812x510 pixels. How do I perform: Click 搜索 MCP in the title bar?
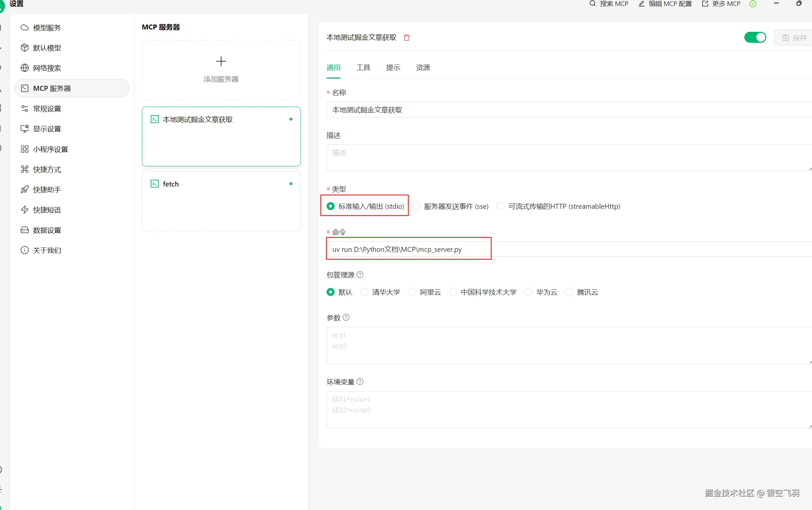pos(609,4)
